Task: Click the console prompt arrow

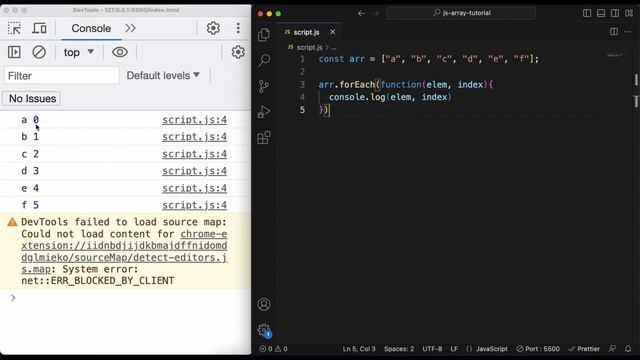Action: coord(13,298)
